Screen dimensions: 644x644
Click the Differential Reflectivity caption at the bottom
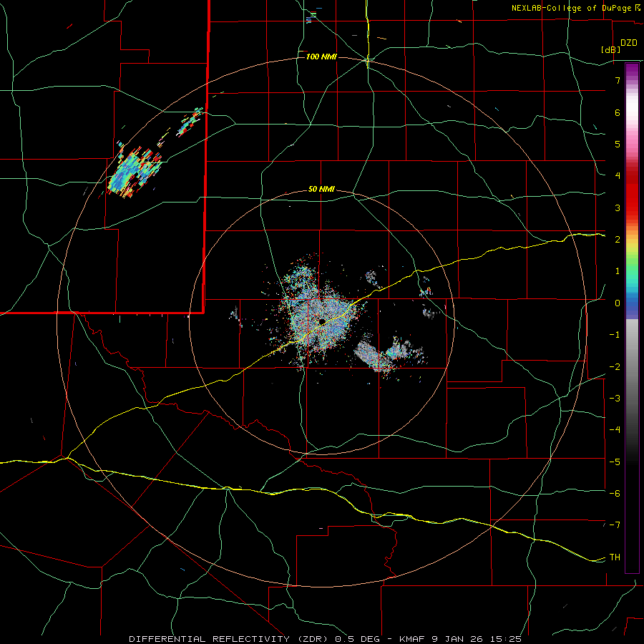pyautogui.click(x=325, y=639)
